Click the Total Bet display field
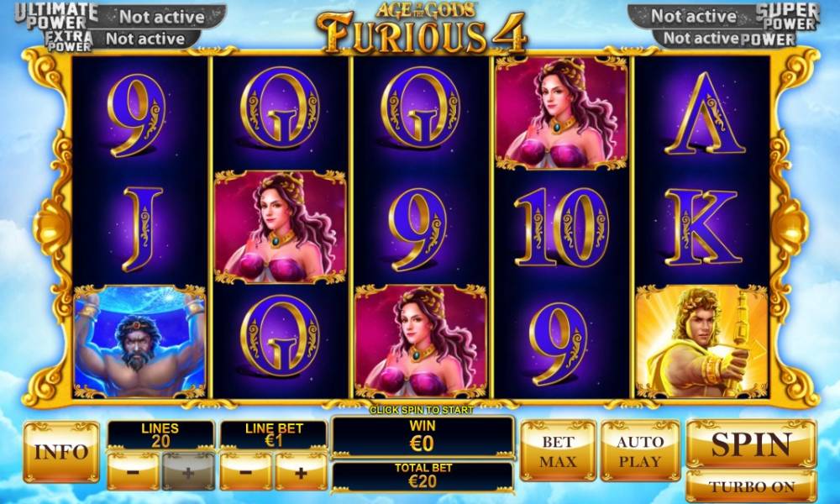 tap(423, 476)
